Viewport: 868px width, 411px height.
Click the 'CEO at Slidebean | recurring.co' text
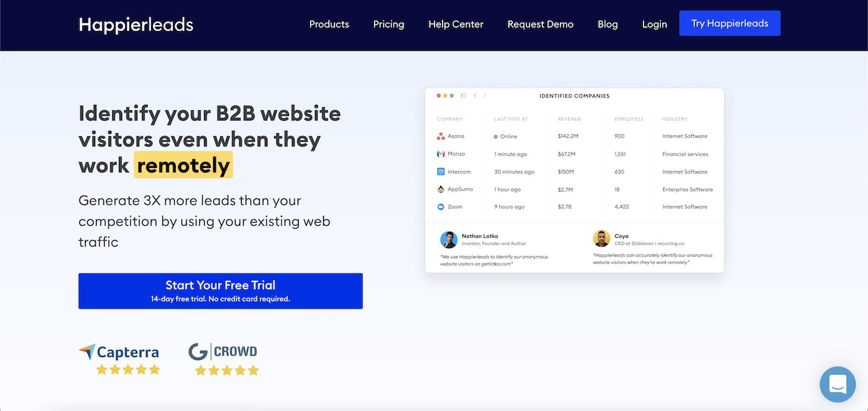pyautogui.click(x=649, y=244)
